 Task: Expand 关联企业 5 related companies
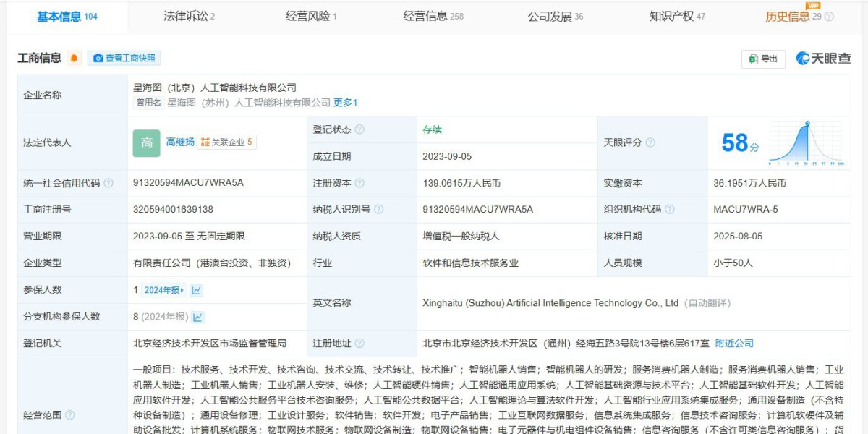[x=226, y=142]
